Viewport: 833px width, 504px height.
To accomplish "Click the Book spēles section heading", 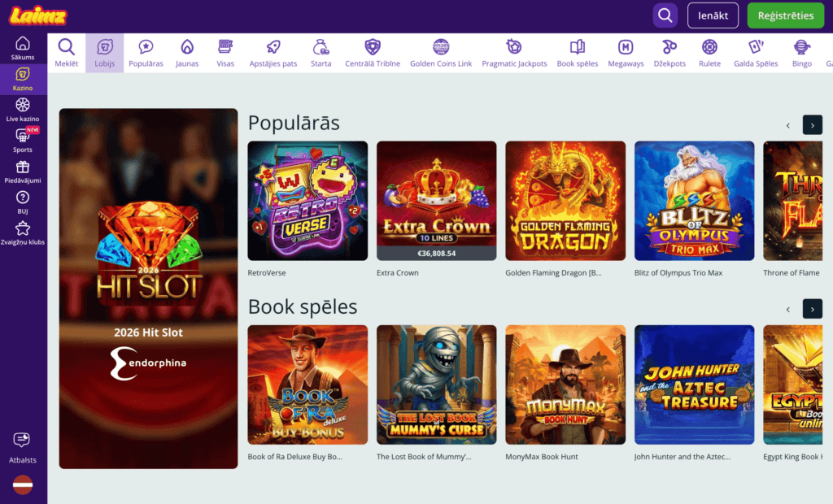I will point(303,306).
